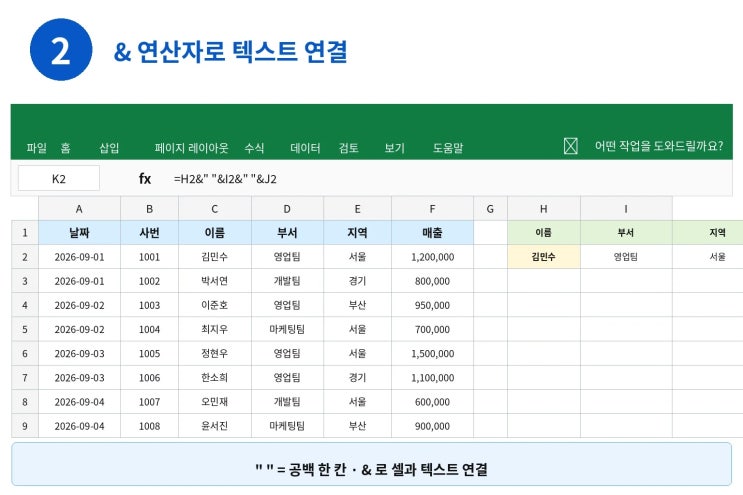
Task: Open the 도움말 tab
Action: pyautogui.click(x=448, y=148)
